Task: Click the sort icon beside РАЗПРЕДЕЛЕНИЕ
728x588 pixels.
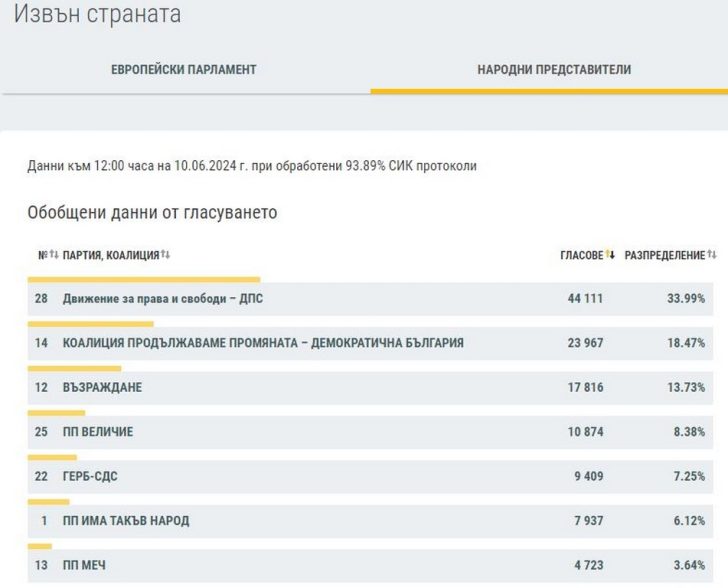Action: (x=712, y=255)
